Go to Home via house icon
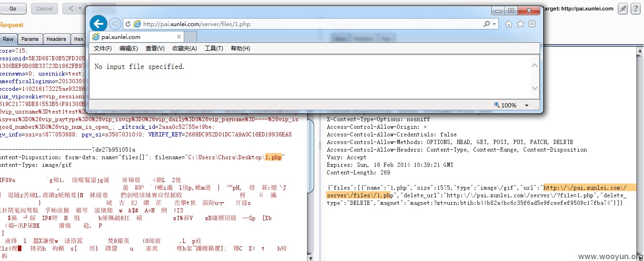Image resolution: width=644 pixels, height=261 pixels. click(x=509, y=24)
